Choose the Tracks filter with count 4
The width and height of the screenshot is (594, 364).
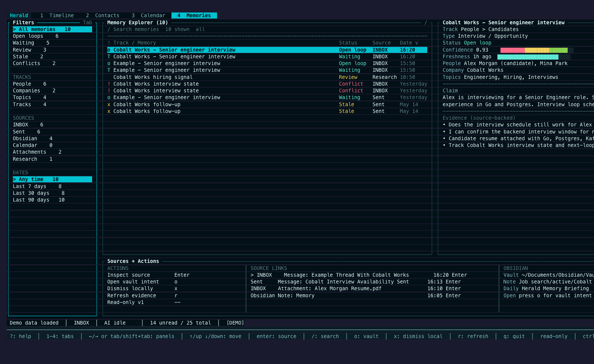[x=30, y=104]
